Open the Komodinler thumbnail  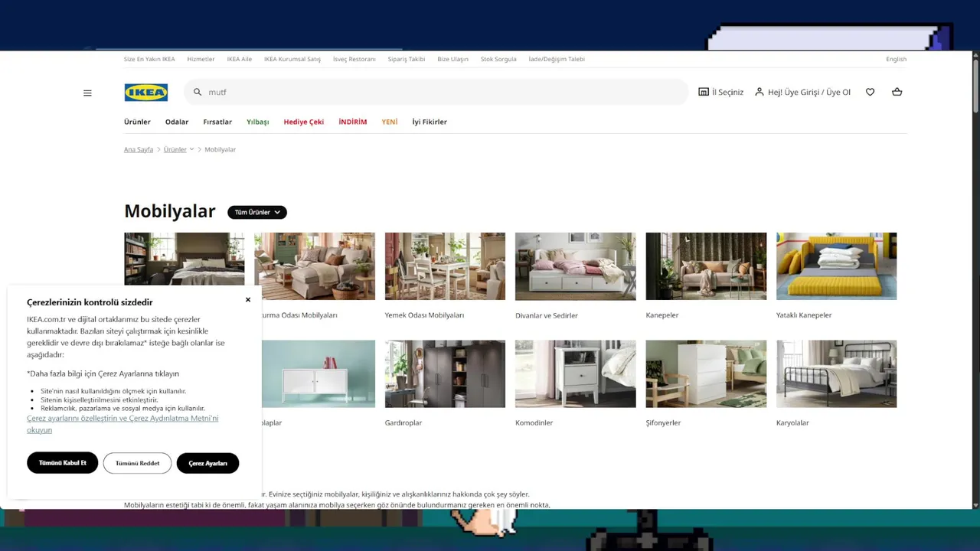[x=576, y=374]
